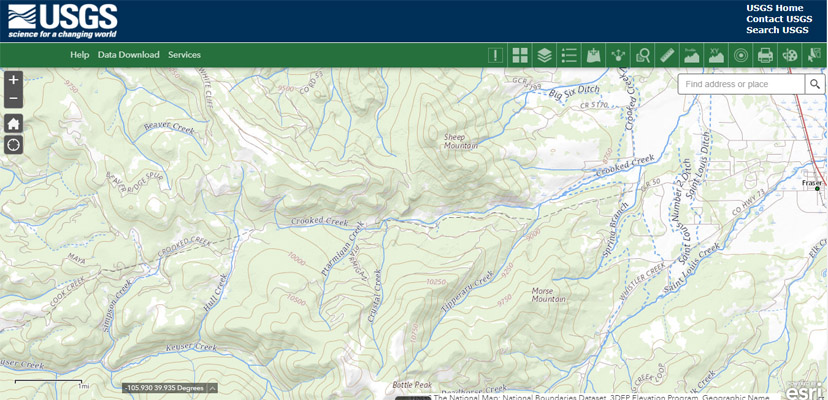Click the magnifier search button

pyautogui.click(x=817, y=84)
